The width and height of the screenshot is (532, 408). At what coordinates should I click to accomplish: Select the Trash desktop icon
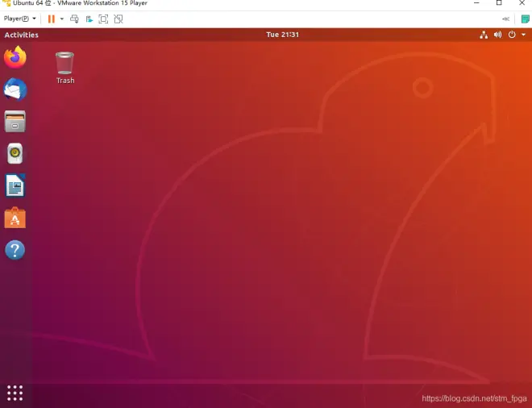(x=64, y=68)
